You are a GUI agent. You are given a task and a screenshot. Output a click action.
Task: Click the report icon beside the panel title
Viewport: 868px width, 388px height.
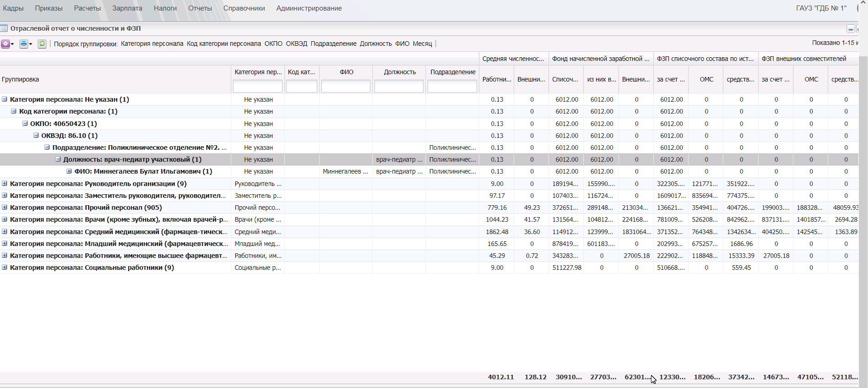pos(4,28)
